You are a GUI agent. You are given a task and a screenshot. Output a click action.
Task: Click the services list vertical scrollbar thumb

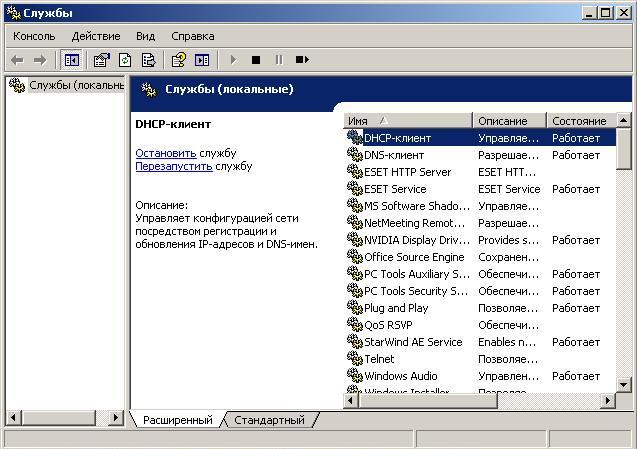tap(624, 148)
